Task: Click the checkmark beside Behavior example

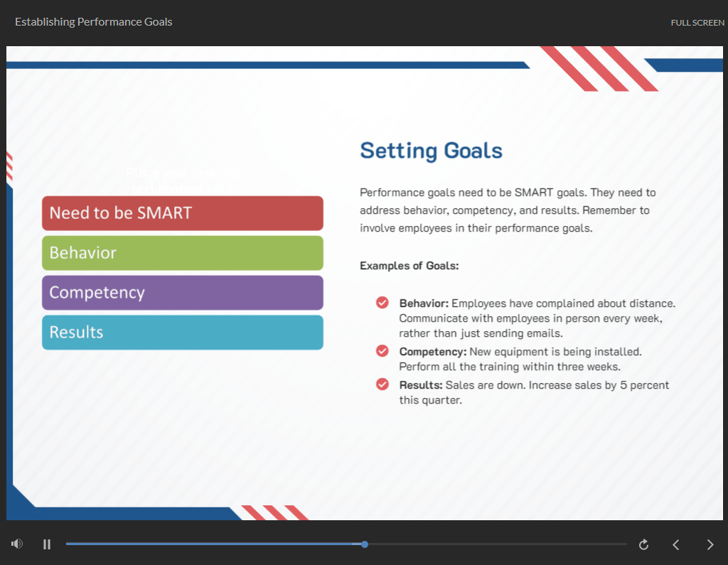Action: (382, 303)
